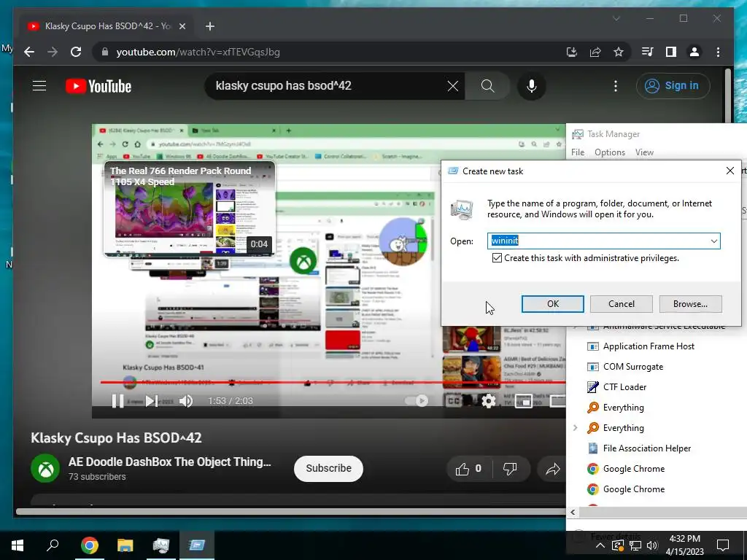Click YouTube search magnifier button

(487, 86)
